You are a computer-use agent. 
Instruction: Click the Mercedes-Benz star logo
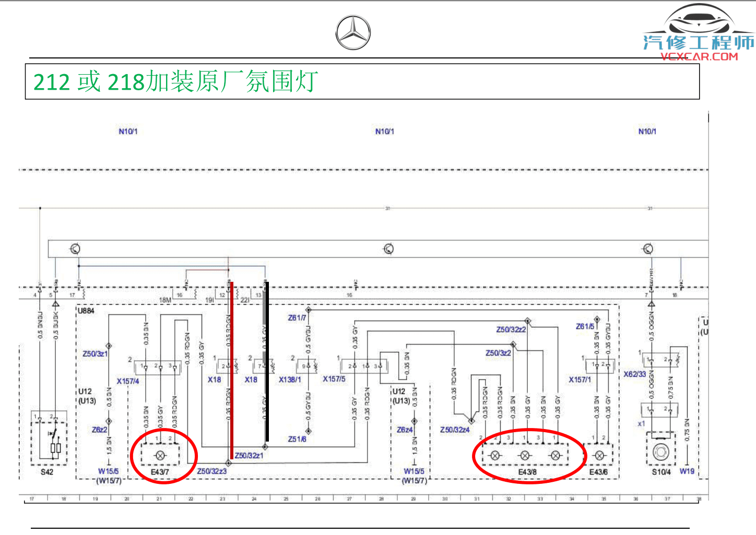[353, 33]
